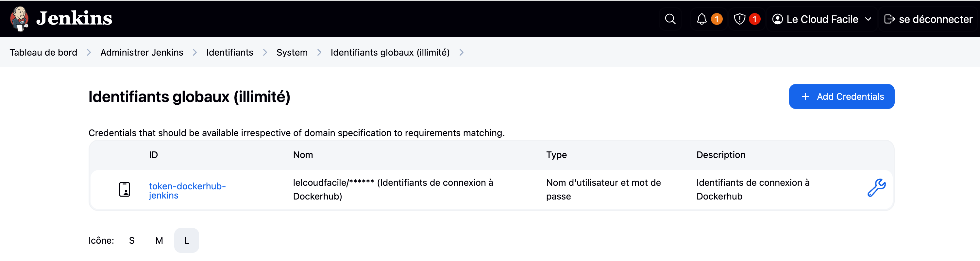Click the System breadcrumb link
Screen dimensions: 980x261
(292, 53)
